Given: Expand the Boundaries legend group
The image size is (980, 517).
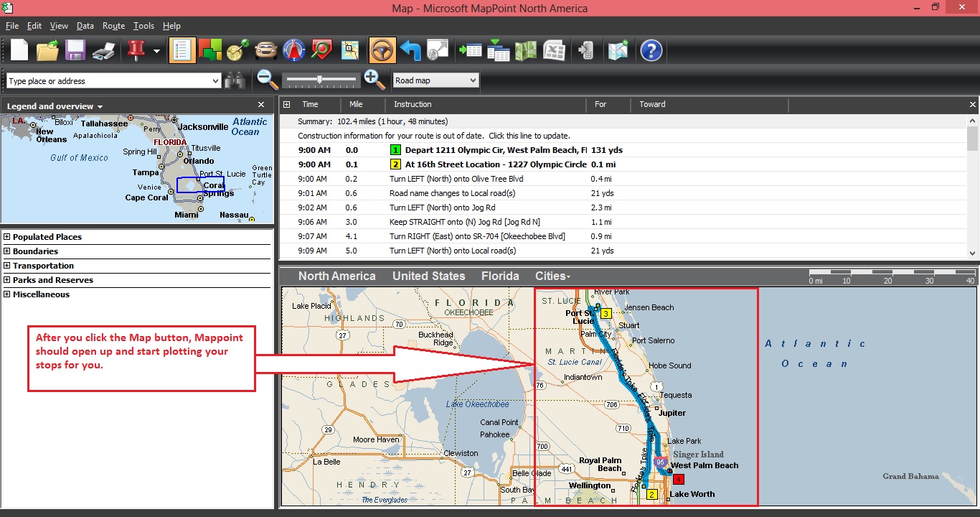Looking at the screenshot, I should point(7,251).
